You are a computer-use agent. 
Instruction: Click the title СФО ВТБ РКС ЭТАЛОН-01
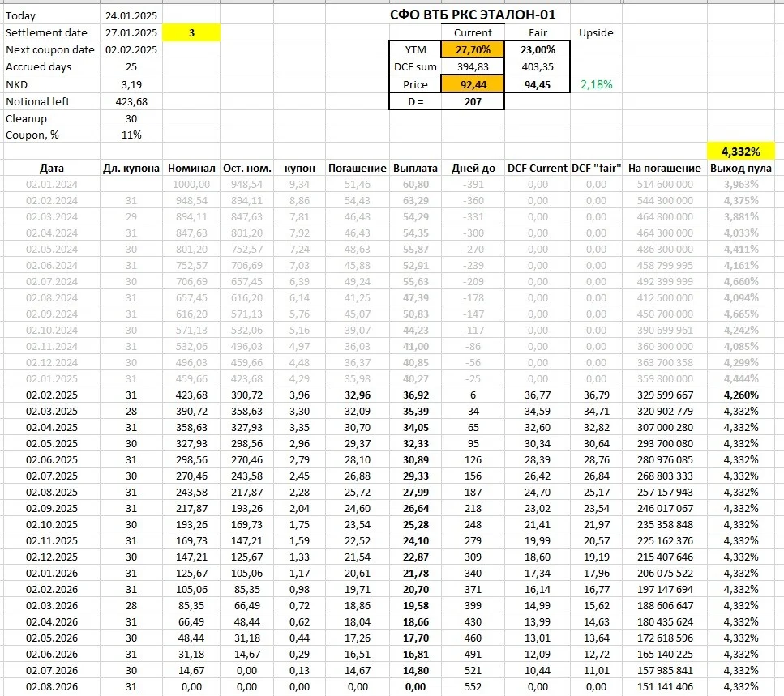(x=473, y=15)
